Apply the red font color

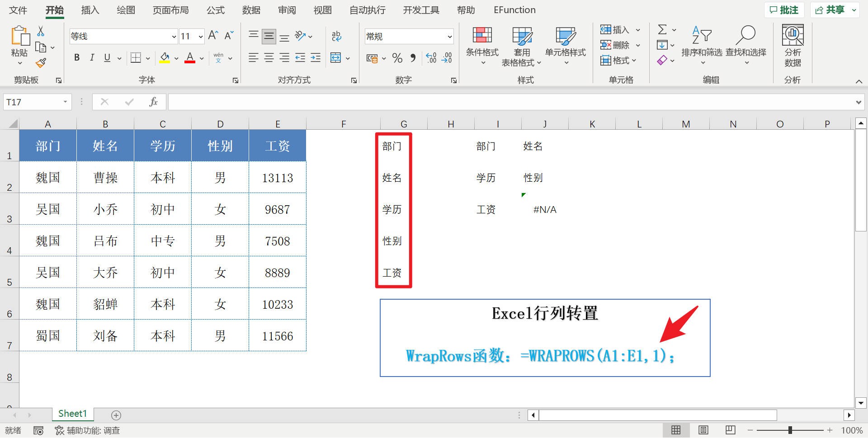[x=190, y=57]
